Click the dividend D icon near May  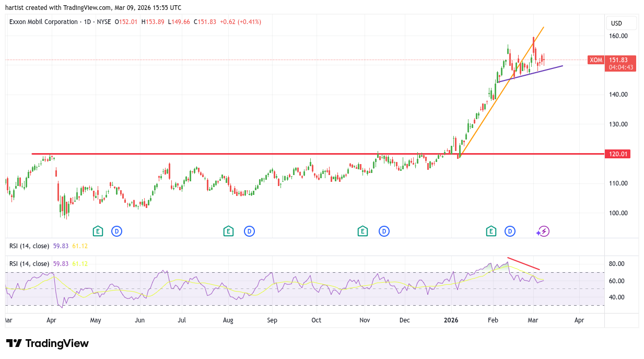pos(116,231)
